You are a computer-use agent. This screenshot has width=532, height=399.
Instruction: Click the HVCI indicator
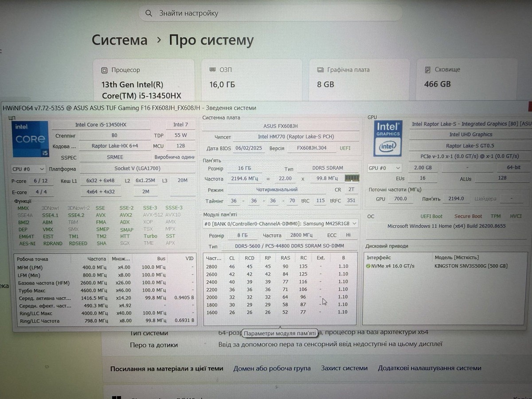pos(516,216)
